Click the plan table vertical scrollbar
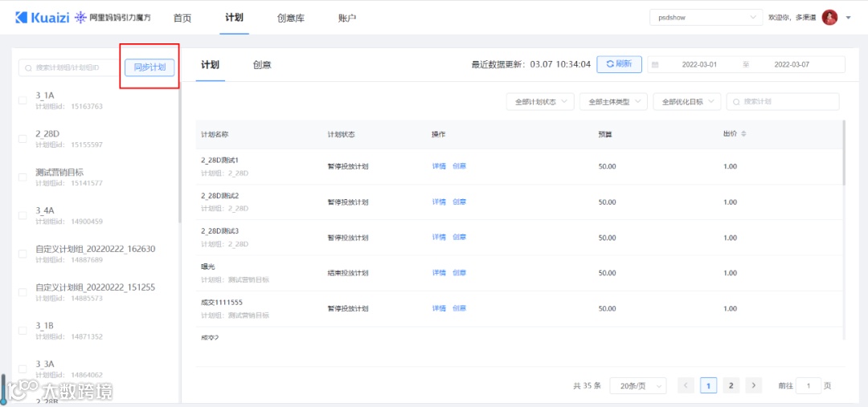Viewport: 868px width, 407px height. coord(843,153)
